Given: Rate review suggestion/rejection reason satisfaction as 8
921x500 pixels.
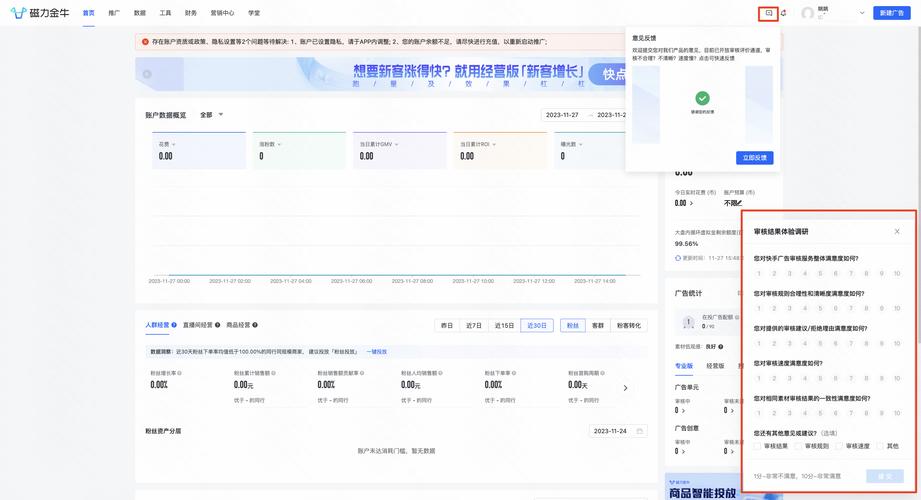Looking at the screenshot, I should (x=866, y=344).
